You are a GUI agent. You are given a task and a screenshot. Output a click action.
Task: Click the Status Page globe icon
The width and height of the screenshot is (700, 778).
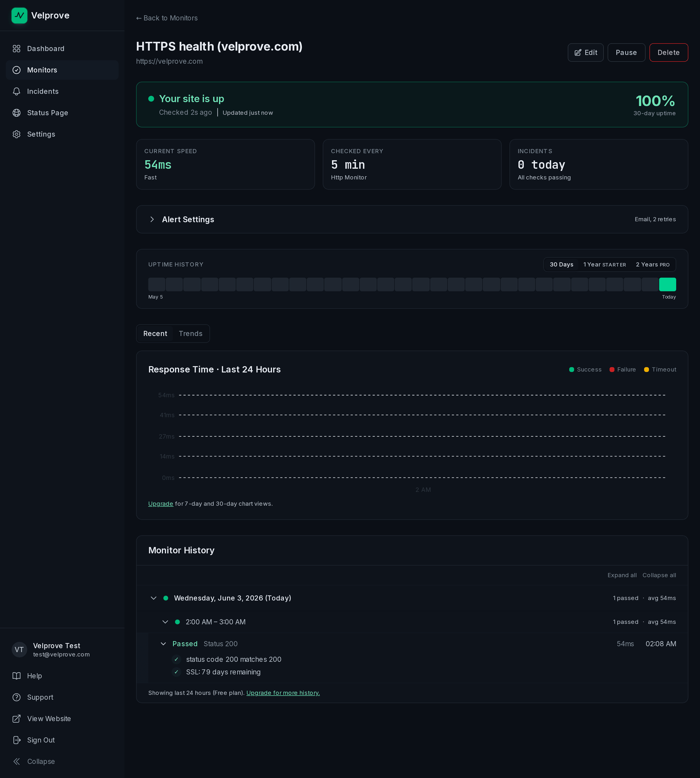(x=17, y=113)
